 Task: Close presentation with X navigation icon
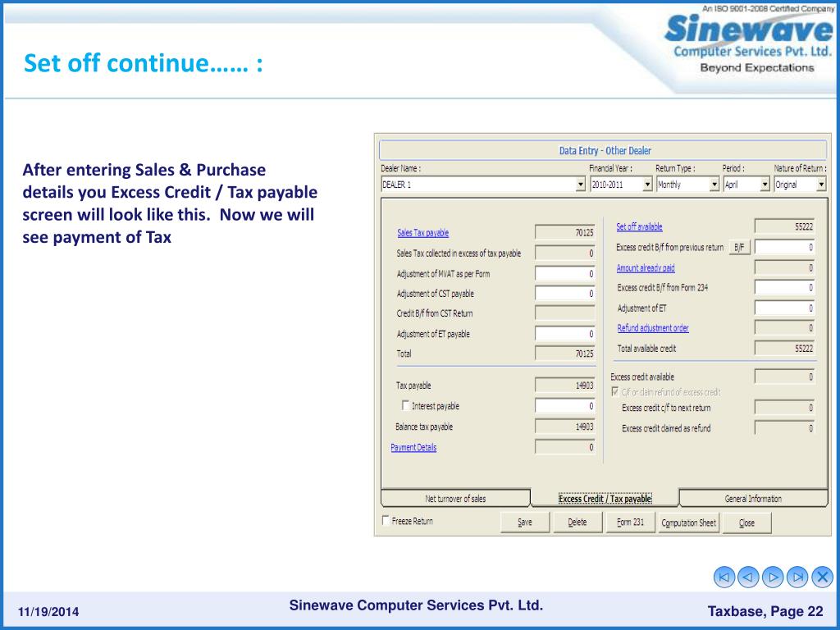(822, 577)
